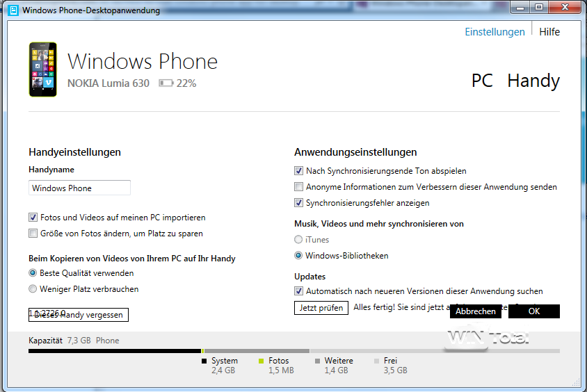Image resolution: width=587 pixels, height=392 pixels.
Task: Click the '2,4 GB' System value
Action: (x=223, y=370)
